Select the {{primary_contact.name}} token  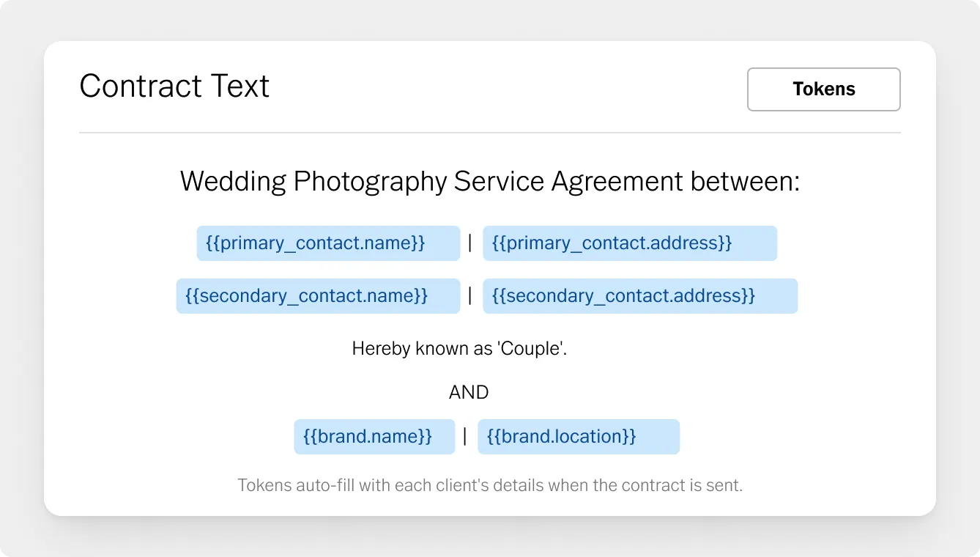pos(328,243)
